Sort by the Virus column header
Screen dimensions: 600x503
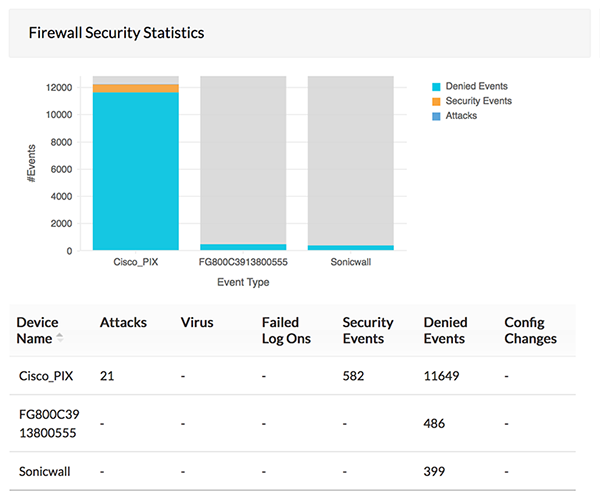(x=197, y=322)
